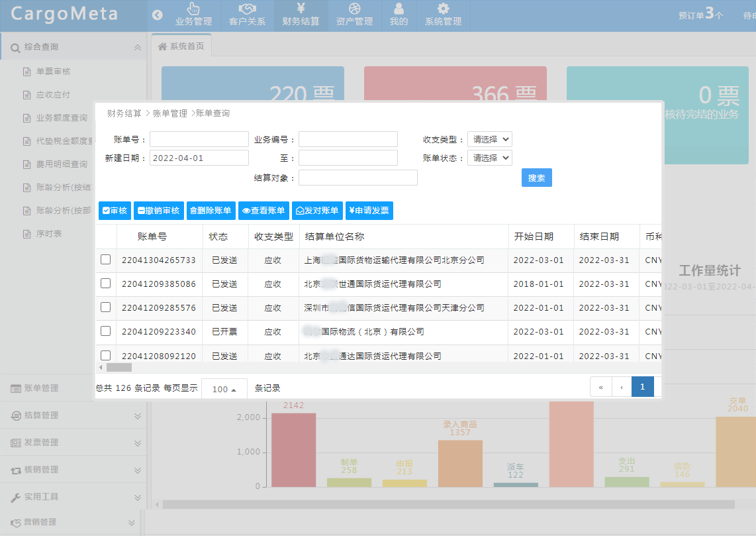The height and width of the screenshot is (536, 756).
Task: Go to previous page with ‹ button
Action: point(622,387)
